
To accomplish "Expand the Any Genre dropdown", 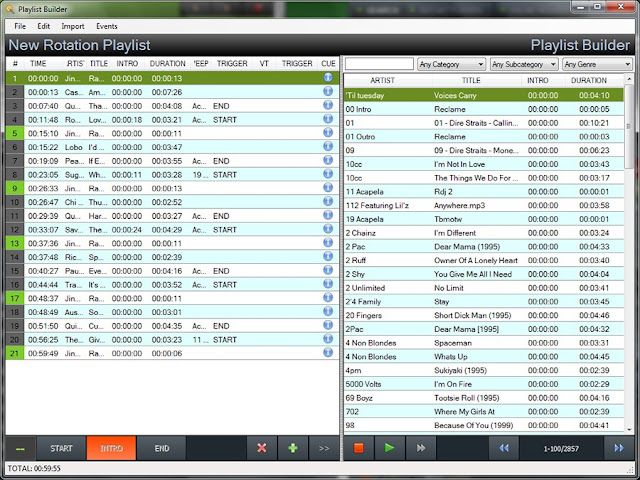I will point(597,64).
